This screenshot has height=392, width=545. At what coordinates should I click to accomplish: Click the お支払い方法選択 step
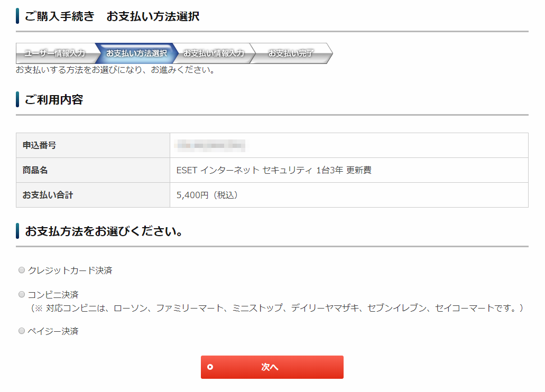click(136, 53)
